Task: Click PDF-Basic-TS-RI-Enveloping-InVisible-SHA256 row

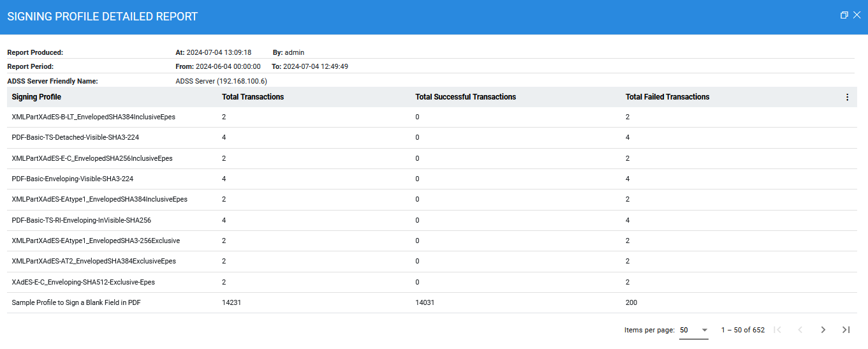Action: 81,221
